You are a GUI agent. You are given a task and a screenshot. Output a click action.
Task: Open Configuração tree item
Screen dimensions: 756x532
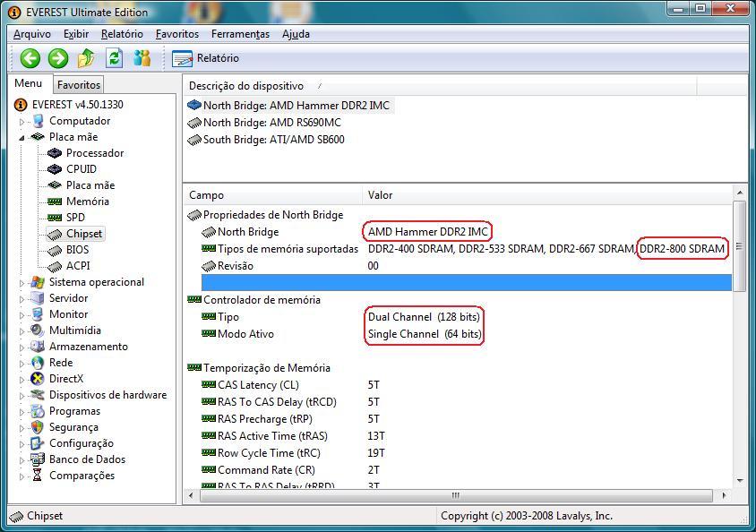click(x=81, y=443)
